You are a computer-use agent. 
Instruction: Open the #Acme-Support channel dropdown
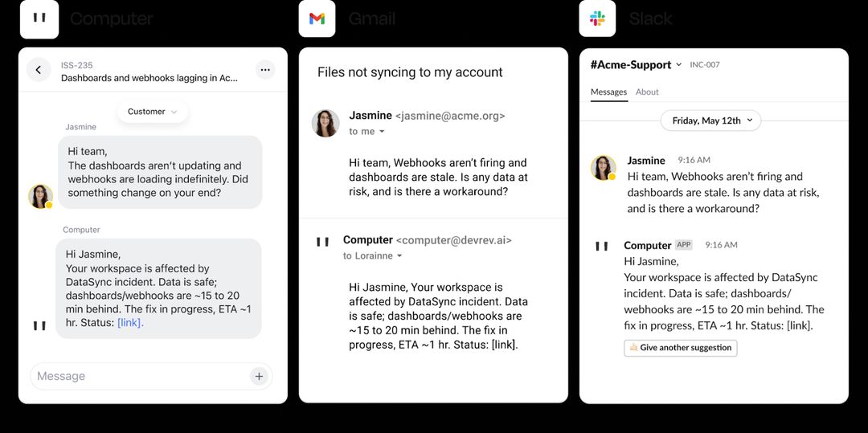(636, 65)
